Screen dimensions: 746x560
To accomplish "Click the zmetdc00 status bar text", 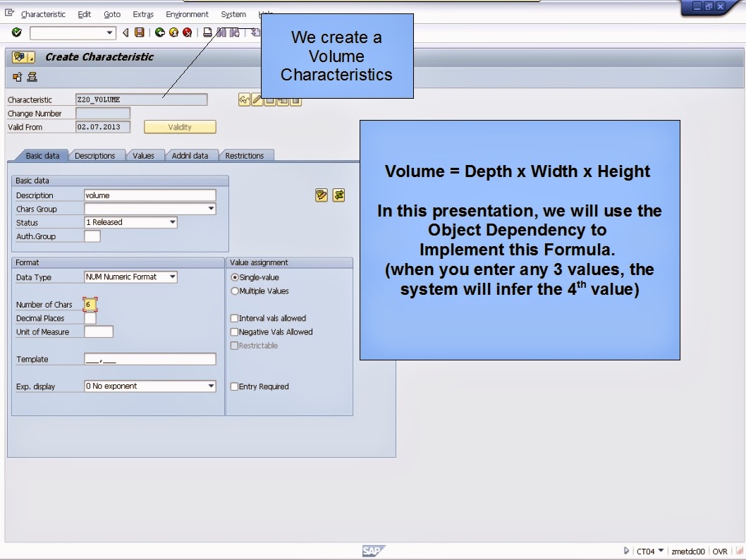I will (x=687, y=551).
